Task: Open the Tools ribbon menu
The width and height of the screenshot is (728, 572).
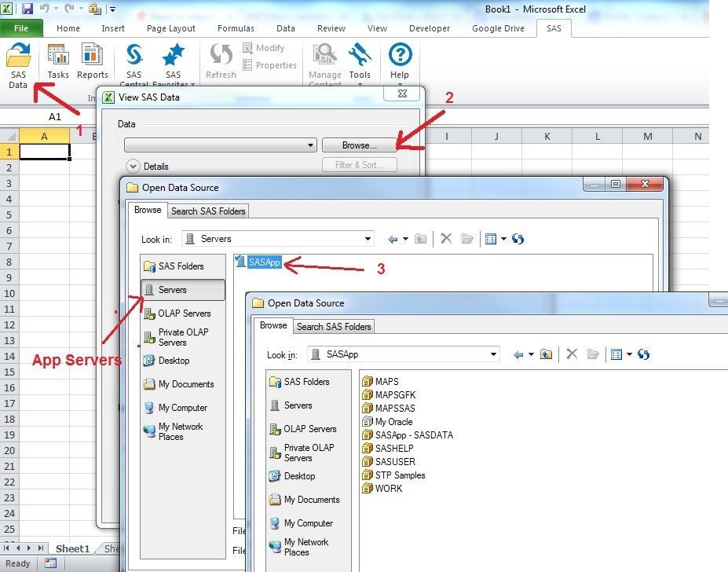Action: tap(360, 64)
